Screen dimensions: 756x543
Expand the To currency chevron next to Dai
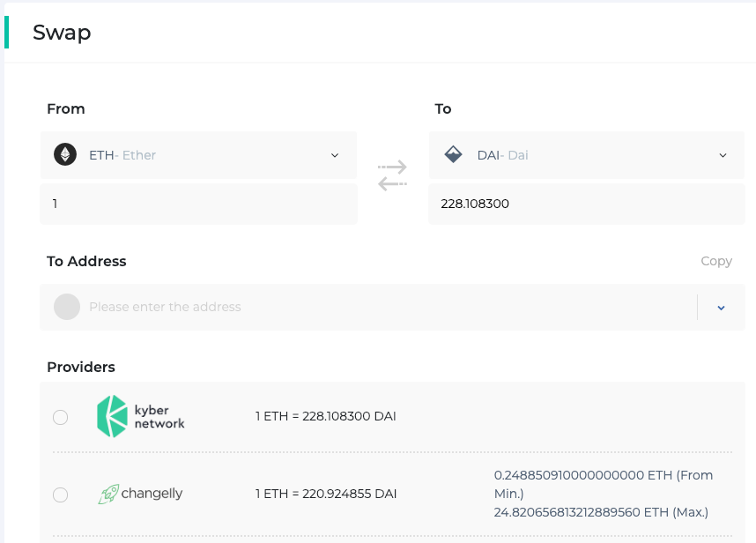[x=723, y=155]
